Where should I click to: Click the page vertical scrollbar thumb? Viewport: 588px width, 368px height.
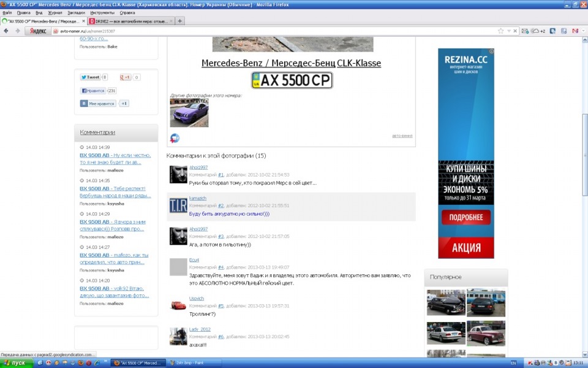(584, 155)
